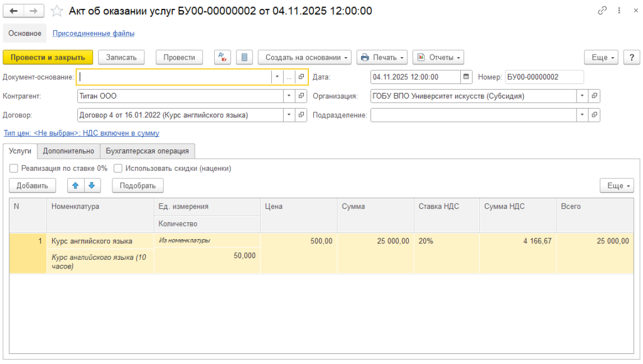643x364 pixels.
Task: Expand the Договор dropdown list
Action: [x=289, y=115]
